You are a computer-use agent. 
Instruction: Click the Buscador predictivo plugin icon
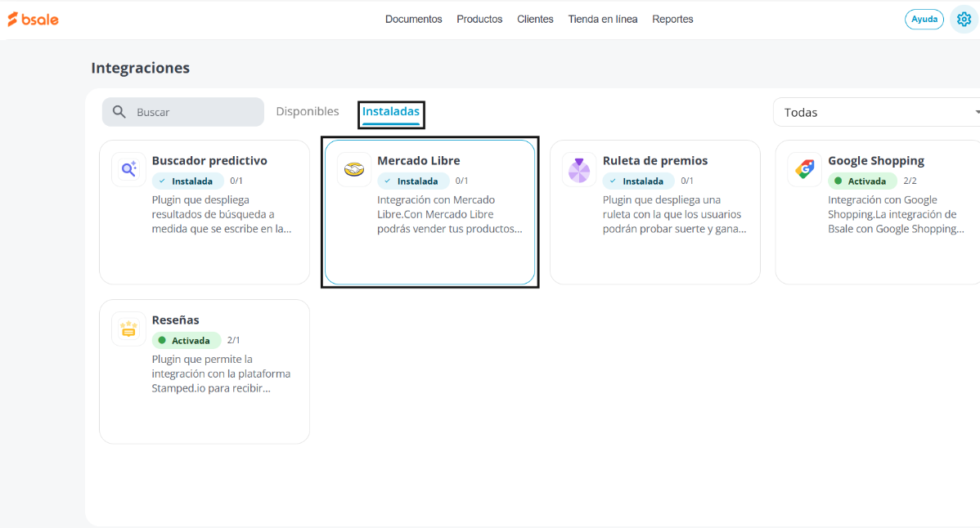pyautogui.click(x=128, y=169)
